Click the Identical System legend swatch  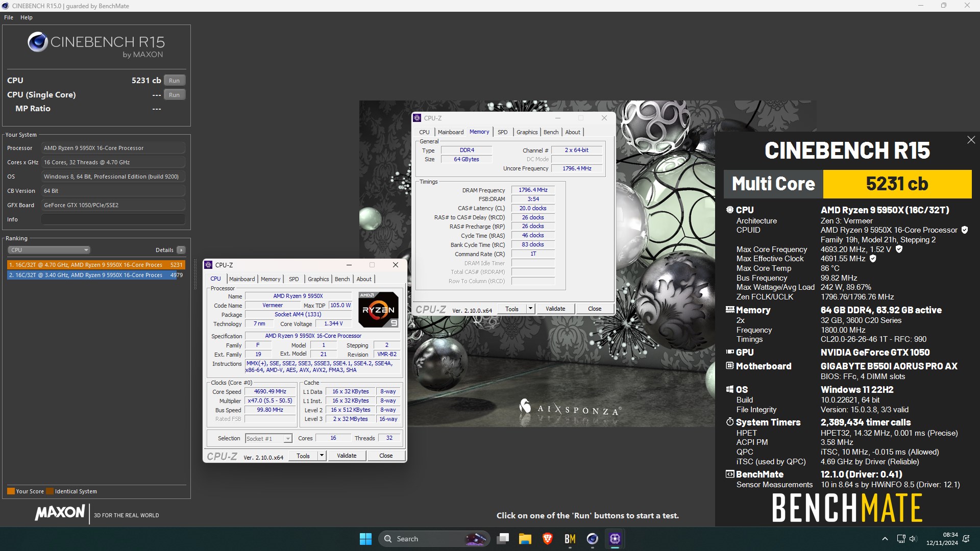pyautogui.click(x=50, y=491)
